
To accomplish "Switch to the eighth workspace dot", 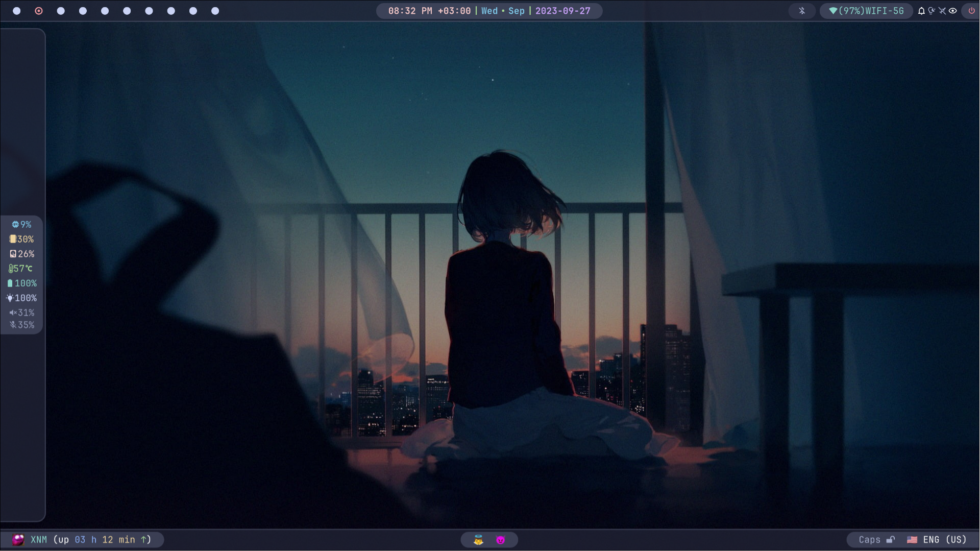I will (x=171, y=11).
